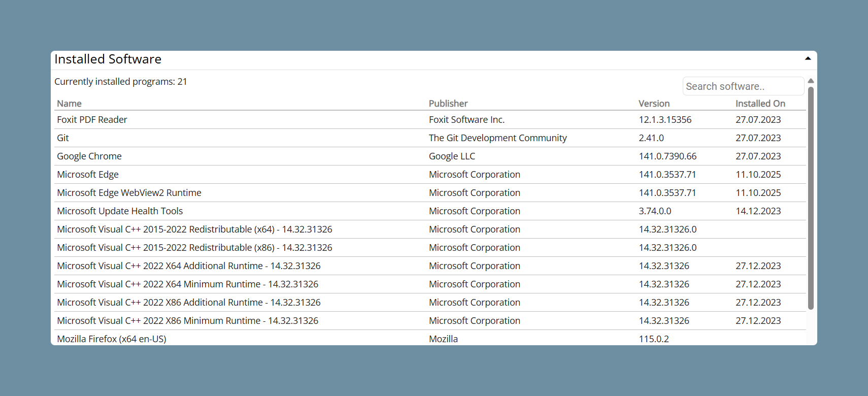Select the Mozilla Firefox row

tap(430, 338)
